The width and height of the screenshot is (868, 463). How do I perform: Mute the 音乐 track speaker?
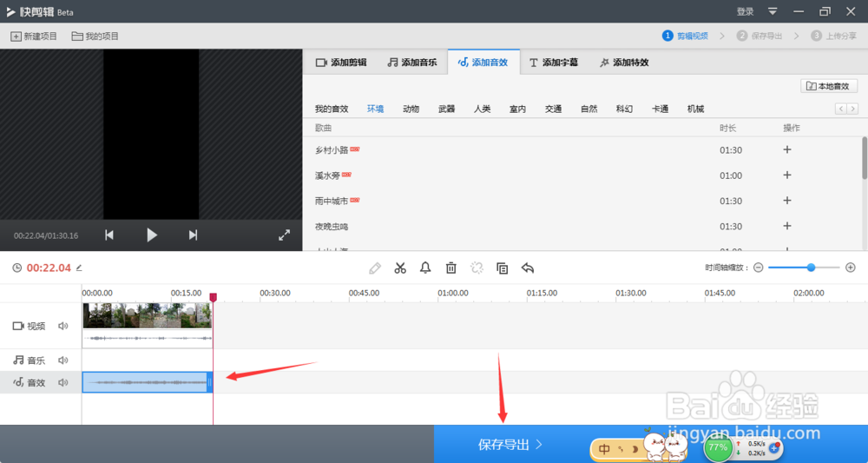click(63, 360)
